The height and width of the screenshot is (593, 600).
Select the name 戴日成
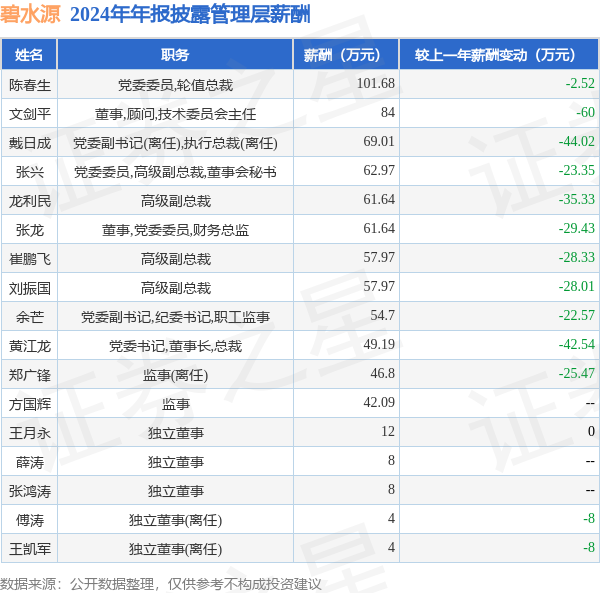pyautogui.click(x=30, y=143)
